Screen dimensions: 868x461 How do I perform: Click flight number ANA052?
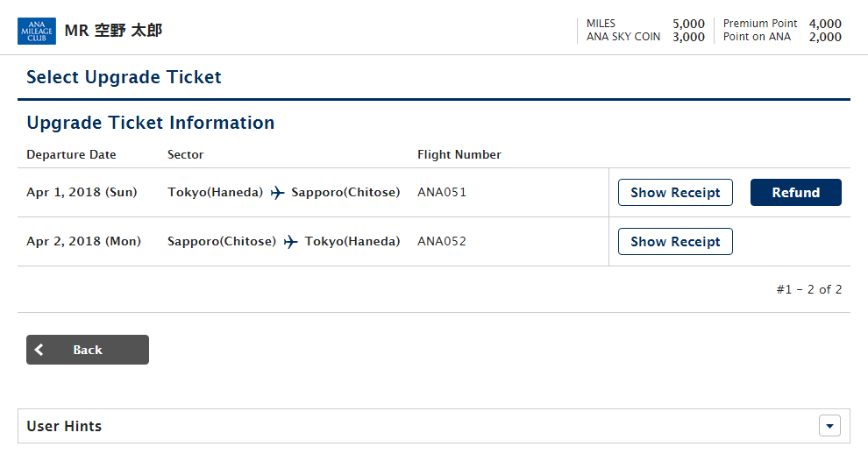click(x=442, y=242)
